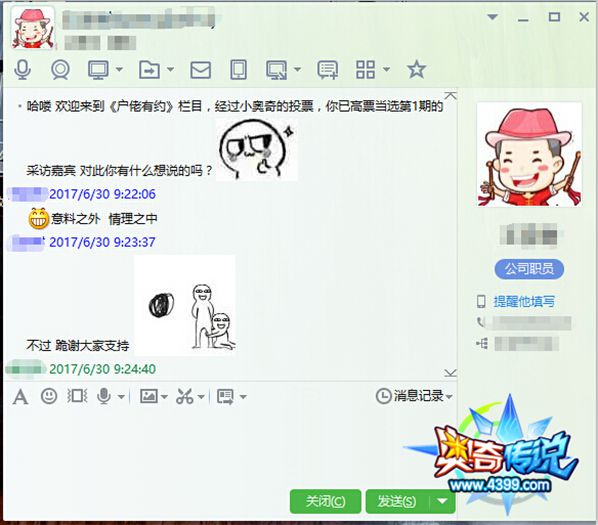Expand the remote desktop dropdown arrow
Viewport: 598px width, 525px height.
[x=119, y=69]
